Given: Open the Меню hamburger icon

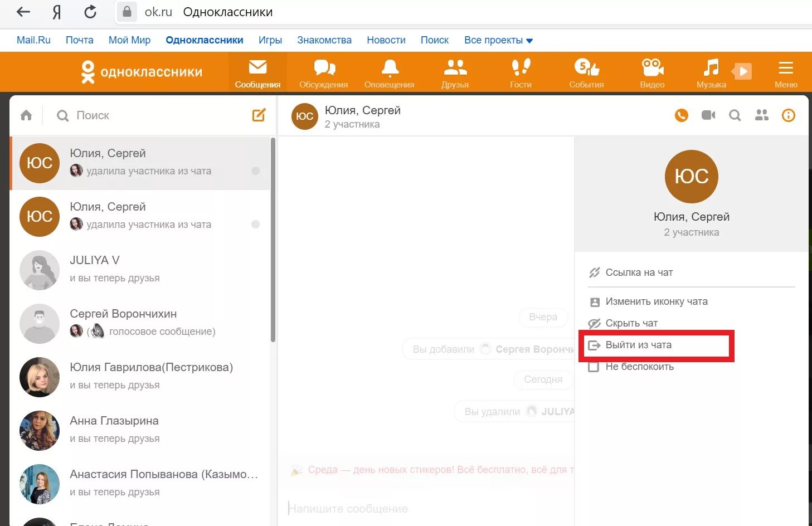Looking at the screenshot, I should pyautogui.click(x=786, y=73).
